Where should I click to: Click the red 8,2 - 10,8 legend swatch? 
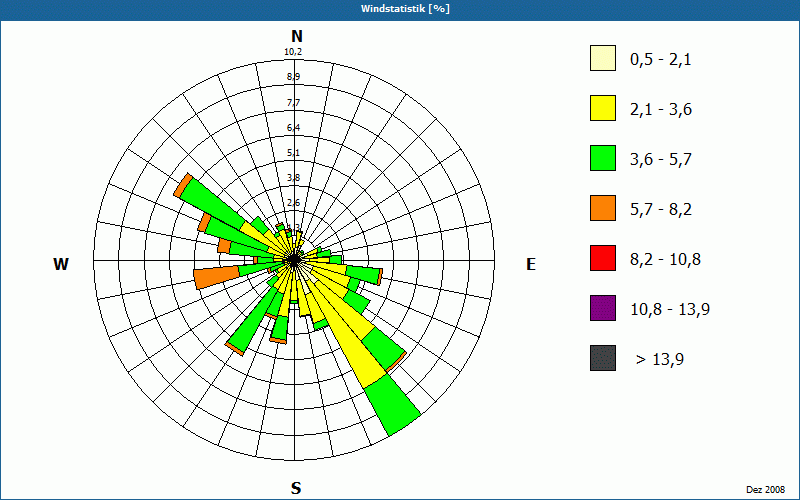pos(603,258)
